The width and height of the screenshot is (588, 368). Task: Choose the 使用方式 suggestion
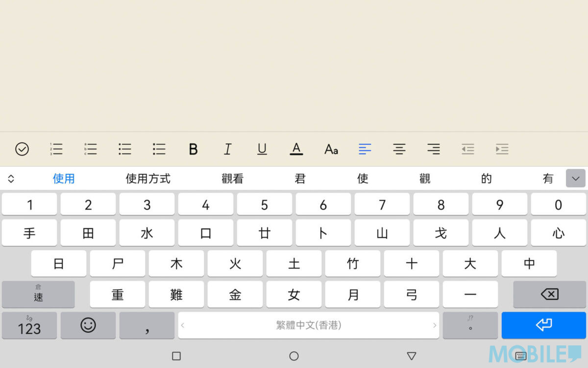click(x=148, y=179)
